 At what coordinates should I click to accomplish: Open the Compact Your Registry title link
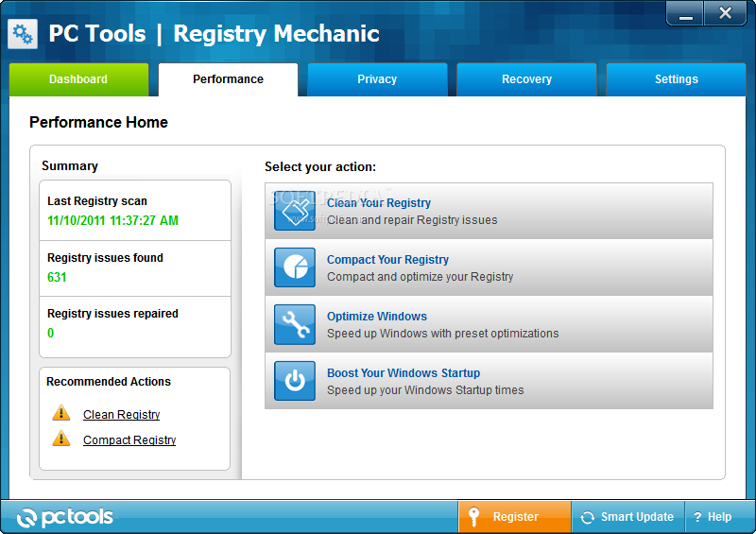pyautogui.click(x=387, y=260)
